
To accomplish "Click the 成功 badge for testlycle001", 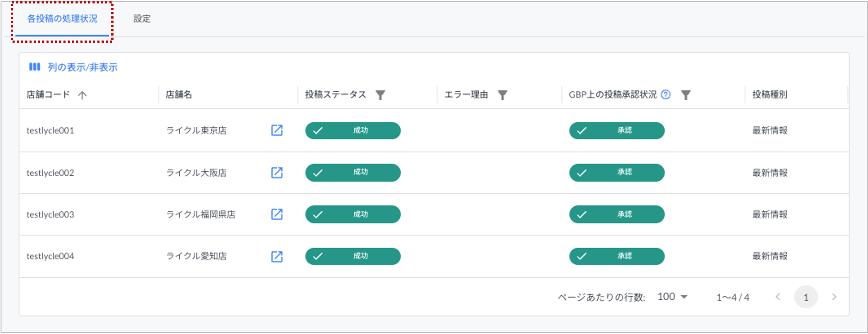I will pos(353,131).
